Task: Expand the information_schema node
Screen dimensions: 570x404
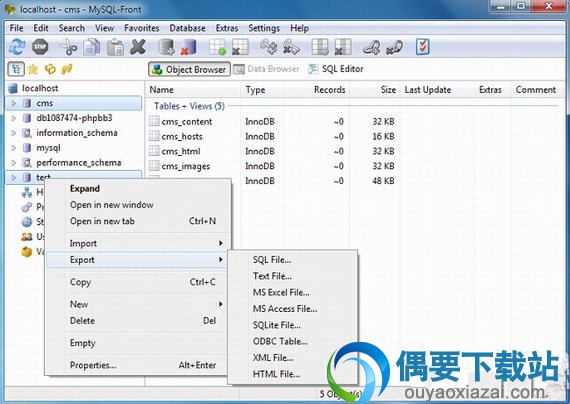Action: (13, 133)
